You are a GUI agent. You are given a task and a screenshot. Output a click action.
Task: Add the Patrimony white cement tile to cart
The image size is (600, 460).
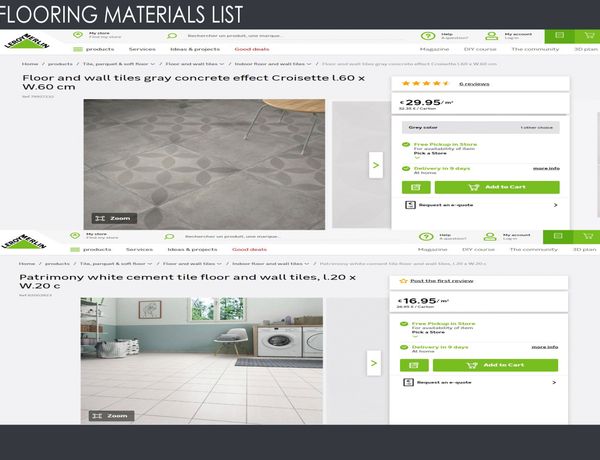tap(496, 365)
